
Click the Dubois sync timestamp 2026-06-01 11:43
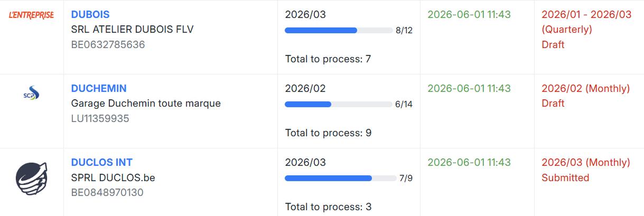pyautogui.click(x=469, y=14)
